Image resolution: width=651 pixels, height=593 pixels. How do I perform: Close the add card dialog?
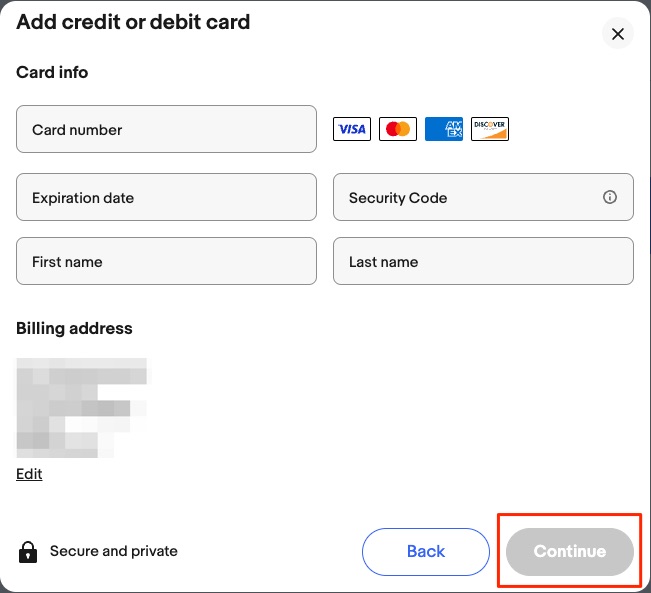(x=617, y=35)
